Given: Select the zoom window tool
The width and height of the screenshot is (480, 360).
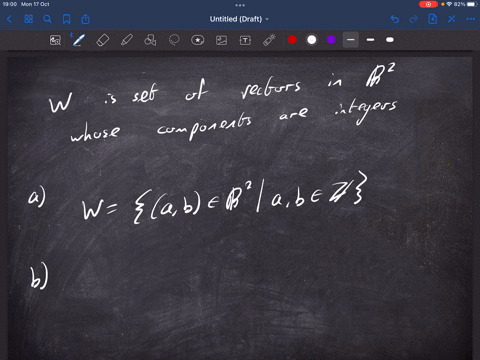Looking at the screenshot, I should (x=55, y=40).
